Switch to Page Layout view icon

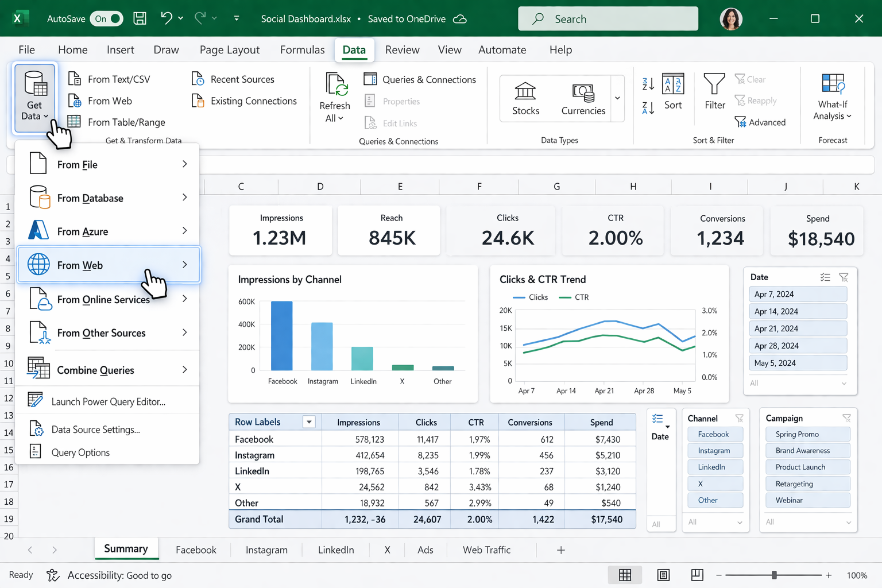663,575
